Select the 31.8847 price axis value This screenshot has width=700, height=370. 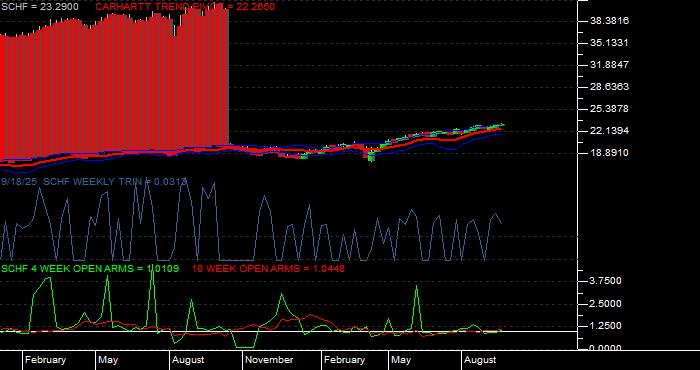609,65
